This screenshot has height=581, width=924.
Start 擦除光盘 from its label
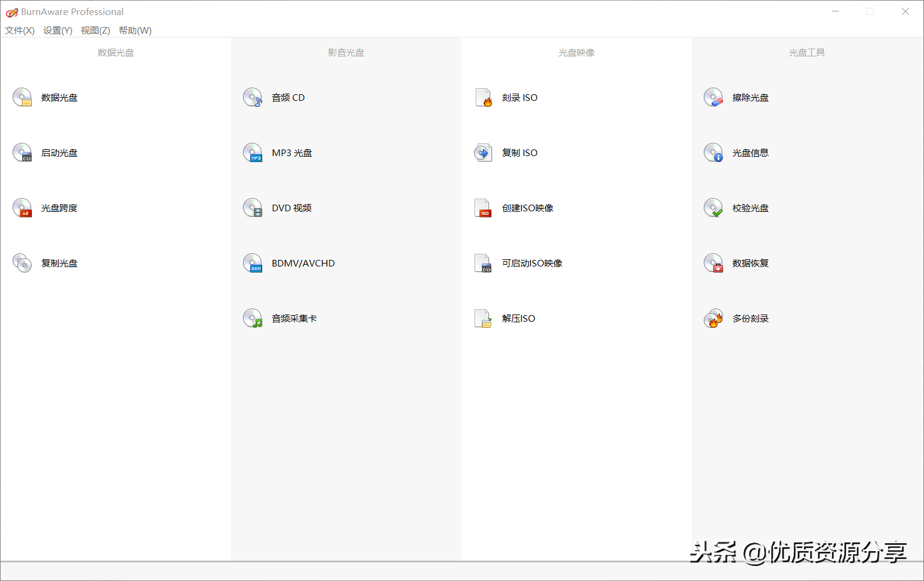click(751, 98)
